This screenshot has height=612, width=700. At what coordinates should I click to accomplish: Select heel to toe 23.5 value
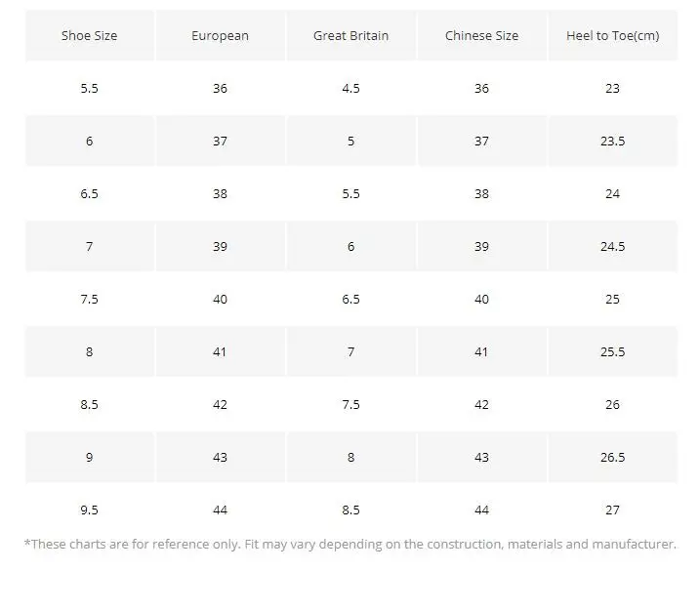[x=612, y=141]
